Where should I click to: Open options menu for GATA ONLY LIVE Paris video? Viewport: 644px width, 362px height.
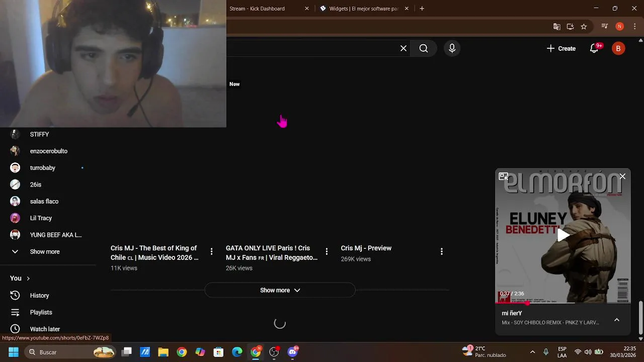pos(327,251)
